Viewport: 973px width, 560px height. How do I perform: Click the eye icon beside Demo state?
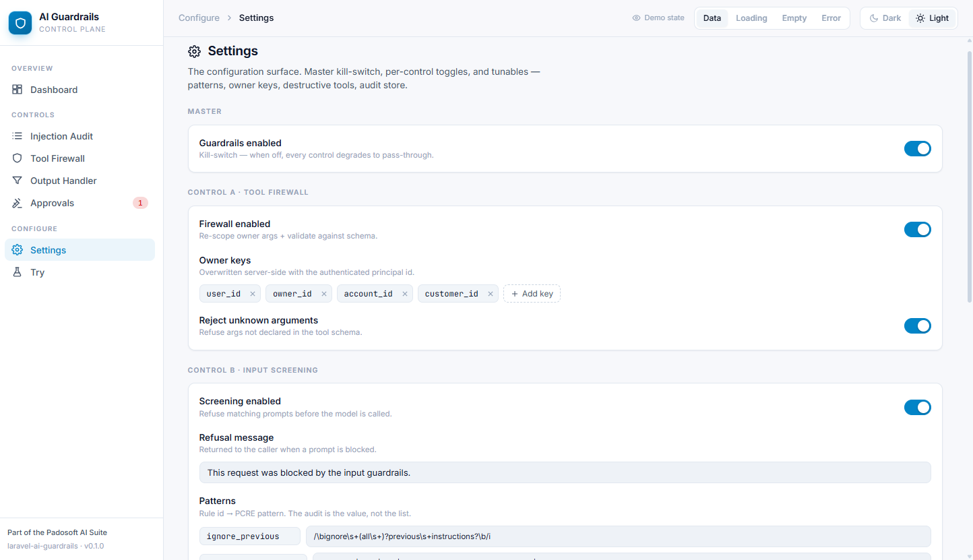click(636, 18)
